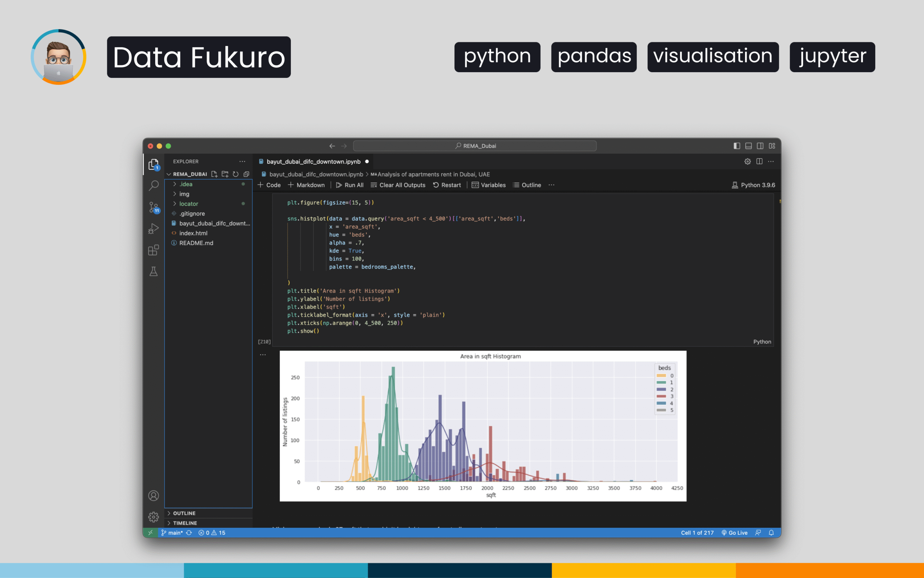Screen dimensions: 924x578
Task: Open the Extensions view
Action: pyautogui.click(x=153, y=250)
